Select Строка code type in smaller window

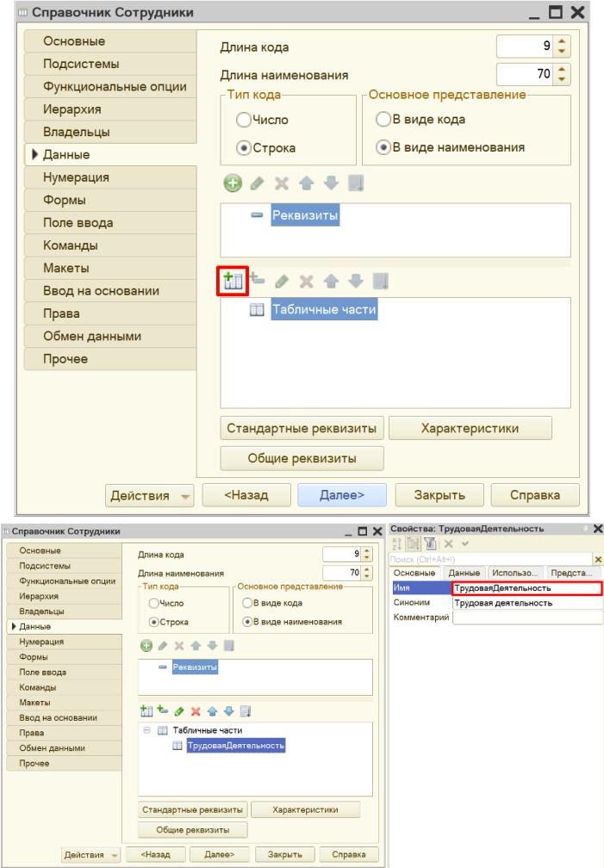[x=154, y=623]
